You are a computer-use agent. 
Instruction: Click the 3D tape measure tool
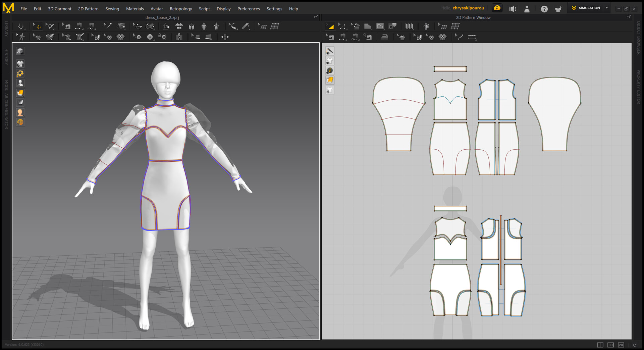(246, 27)
